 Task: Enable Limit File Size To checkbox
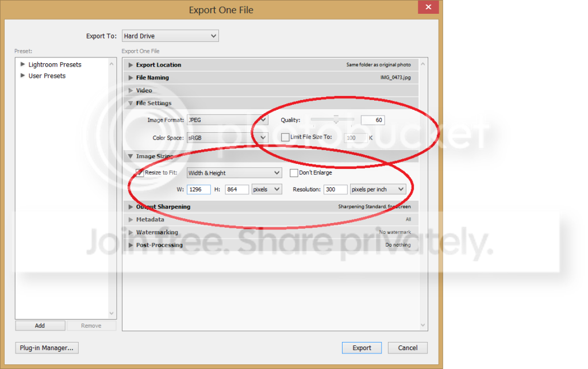click(285, 137)
